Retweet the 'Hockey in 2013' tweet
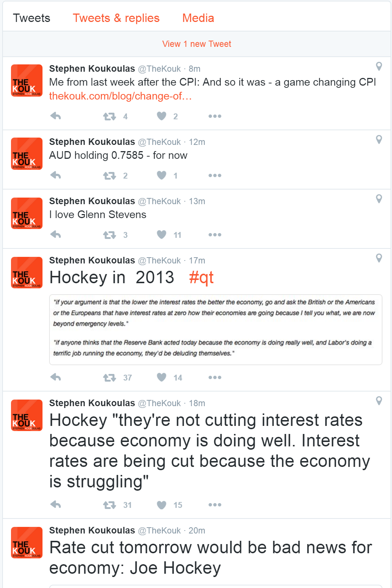 (x=110, y=377)
